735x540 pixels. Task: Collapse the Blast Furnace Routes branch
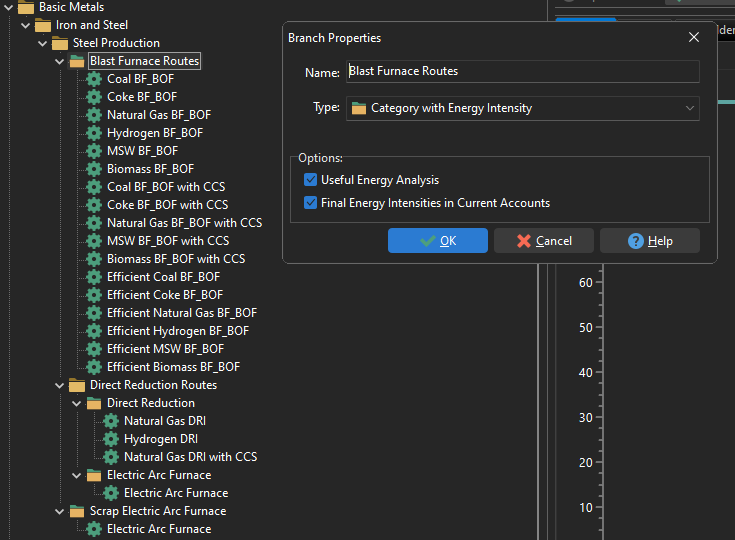pyautogui.click(x=60, y=61)
